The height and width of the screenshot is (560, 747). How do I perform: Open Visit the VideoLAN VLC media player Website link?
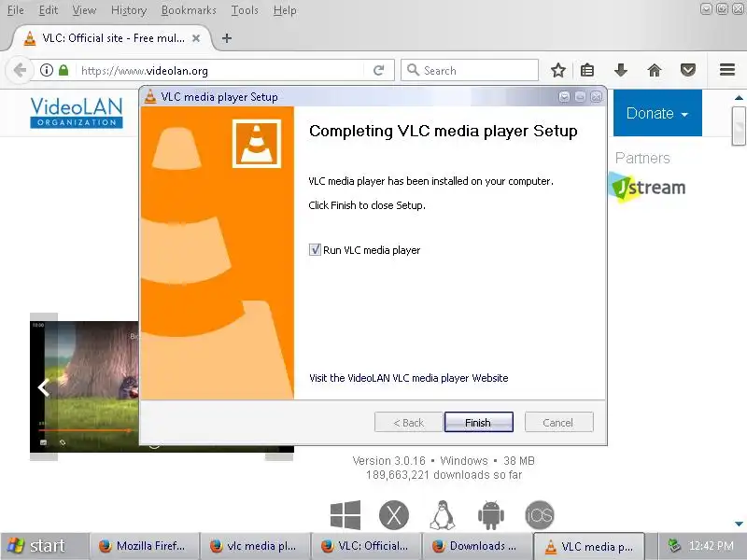click(x=409, y=378)
